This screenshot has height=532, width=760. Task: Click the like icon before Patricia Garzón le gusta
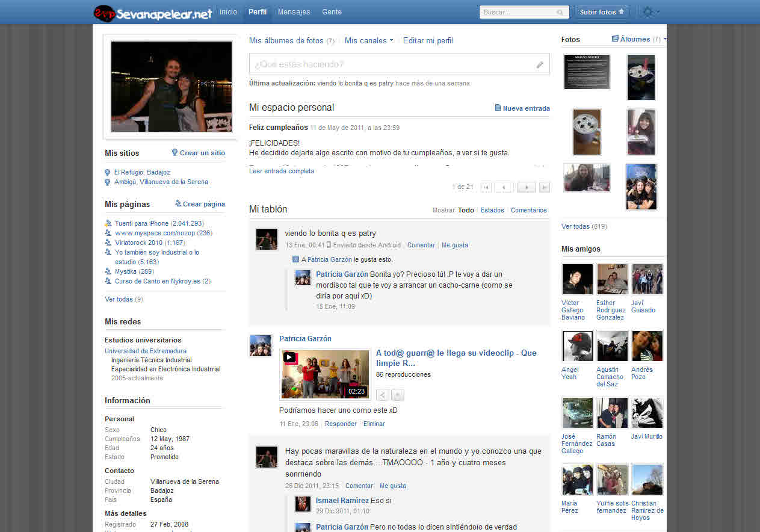(295, 259)
